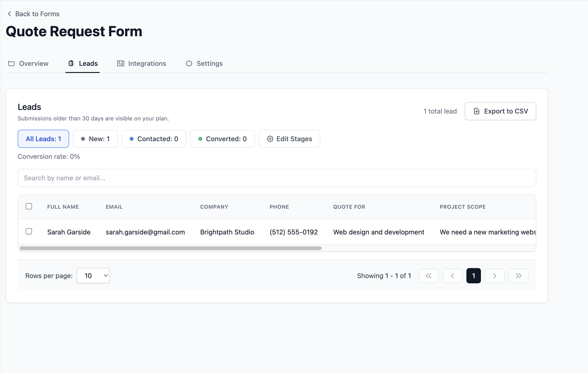Click the Brightpath Studio company cell
Viewport: 588px width, 373px height.
coord(227,232)
